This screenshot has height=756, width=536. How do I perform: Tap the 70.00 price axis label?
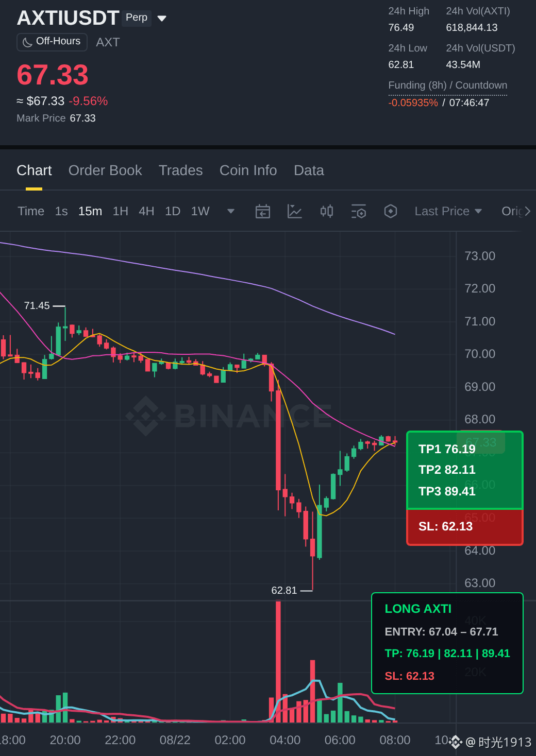click(x=480, y=354)
